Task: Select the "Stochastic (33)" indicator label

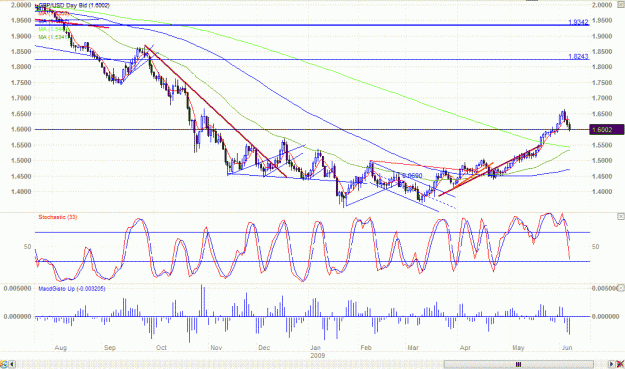Action: pos(58,217)
